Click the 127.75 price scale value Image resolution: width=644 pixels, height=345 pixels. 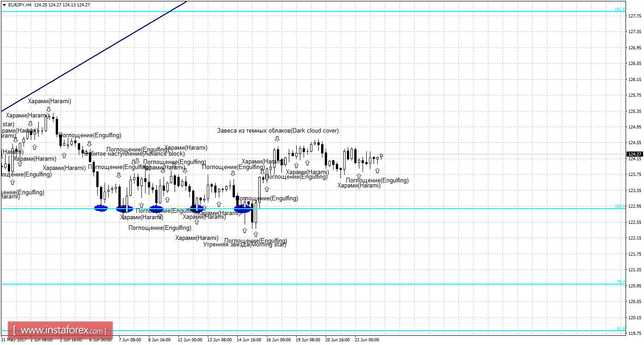(x=634, y=16)
